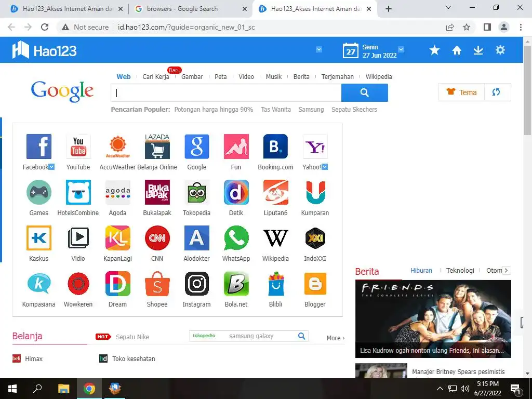
Task: Click the Sepatu Nike hot link
Action: point(132,337)
